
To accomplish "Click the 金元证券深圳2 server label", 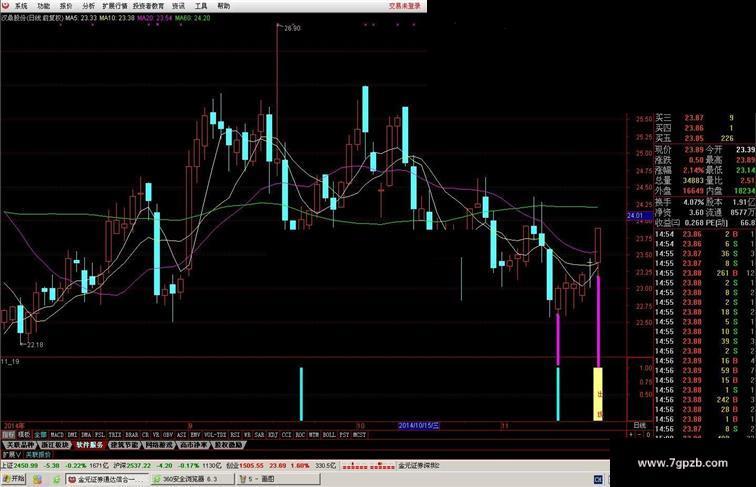I will coord(419,466).
